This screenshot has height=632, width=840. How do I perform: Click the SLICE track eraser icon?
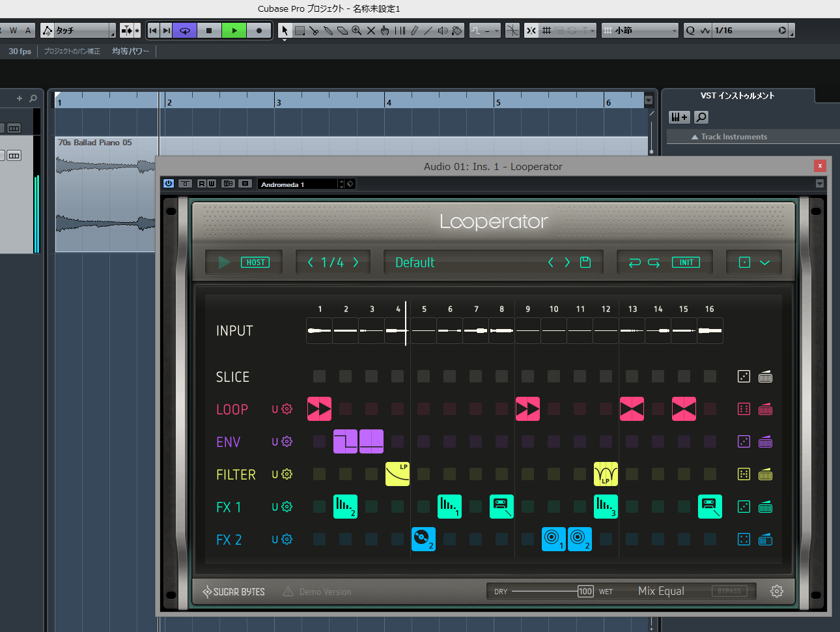[x=766, y=377]
